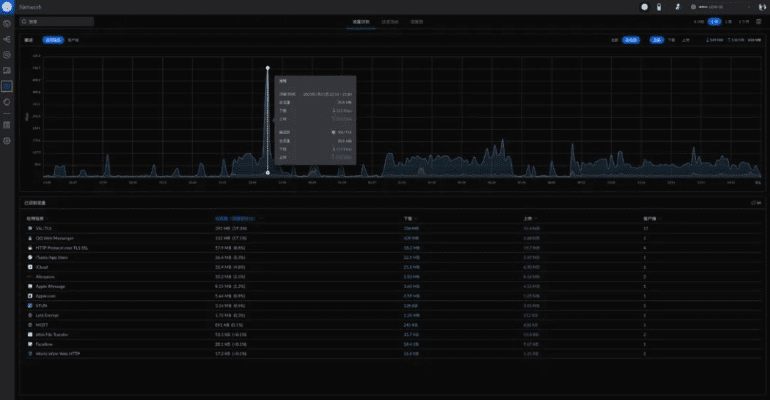Screen dimensions: 770x400
Task: Open the Topology icon in left sidebar
Action: pos(7,39)
